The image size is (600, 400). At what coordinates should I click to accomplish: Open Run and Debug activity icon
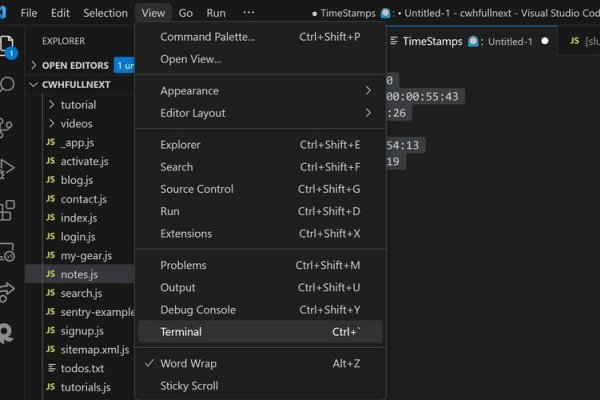[x=7, y=168]
